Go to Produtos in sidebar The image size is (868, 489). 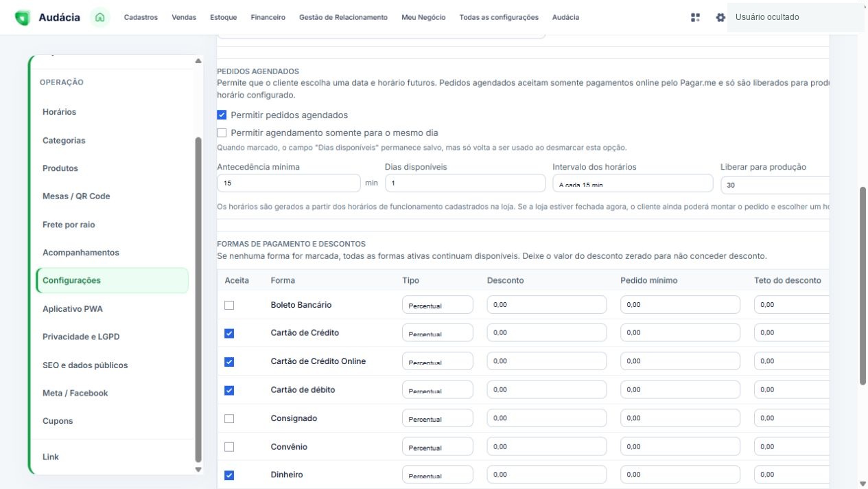[112, 168]
